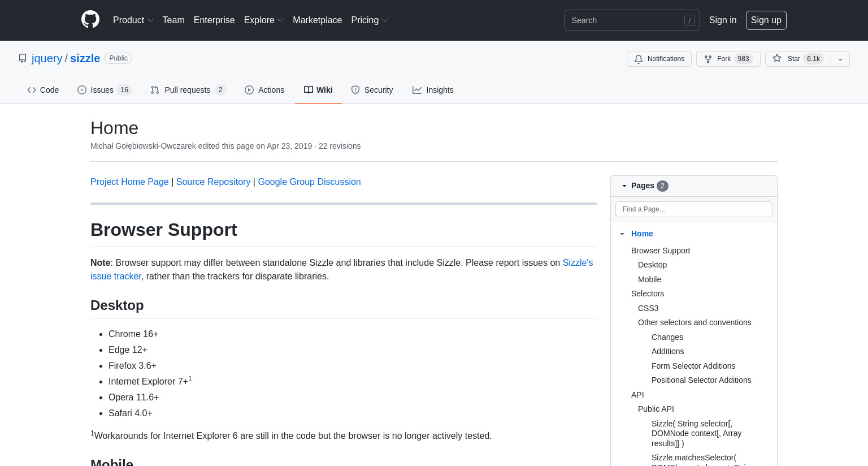The width and height of the screenshot is (868, 466).
Task: Click the Notifications bell button
Action: pyautogui.click(x=659, y=59)
